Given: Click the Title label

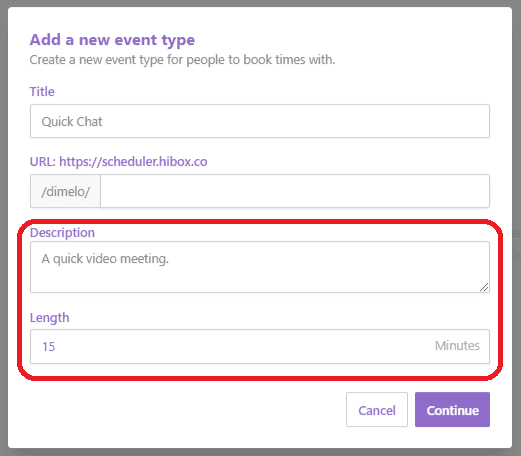Looking at the screenshot, I should [42, 91].
